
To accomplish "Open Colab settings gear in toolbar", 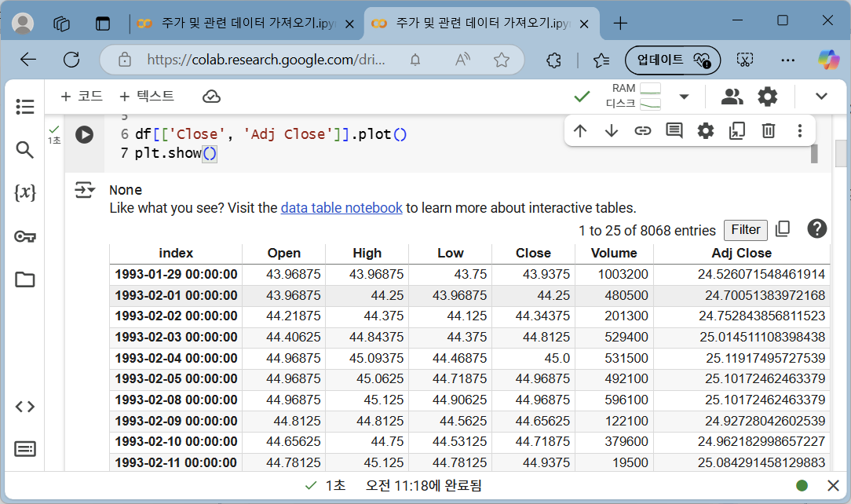I will (768, 97).
